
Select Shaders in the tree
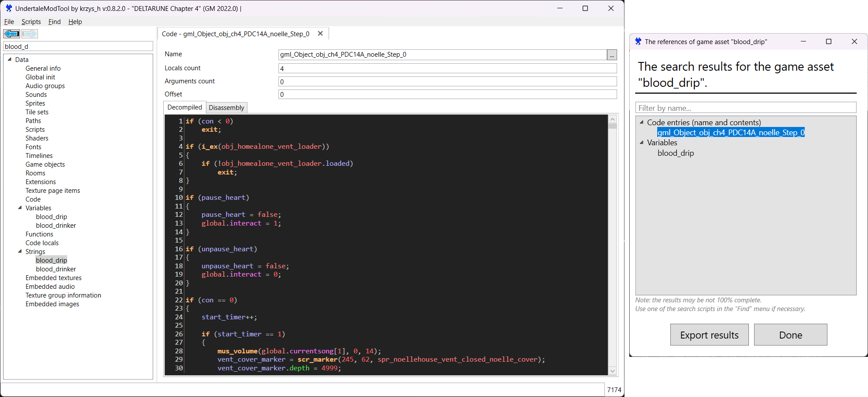(x=37, y=138)
